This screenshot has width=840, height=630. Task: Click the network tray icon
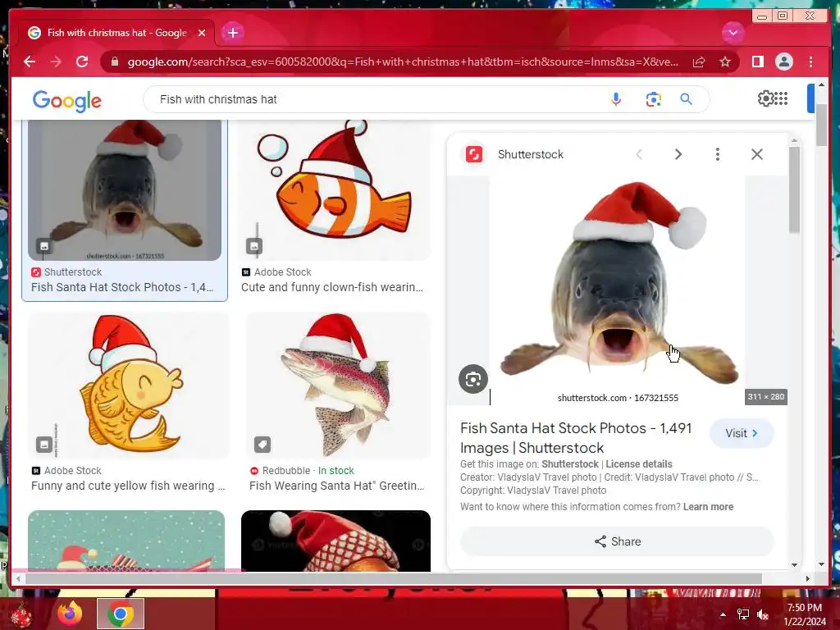(743, 614)
